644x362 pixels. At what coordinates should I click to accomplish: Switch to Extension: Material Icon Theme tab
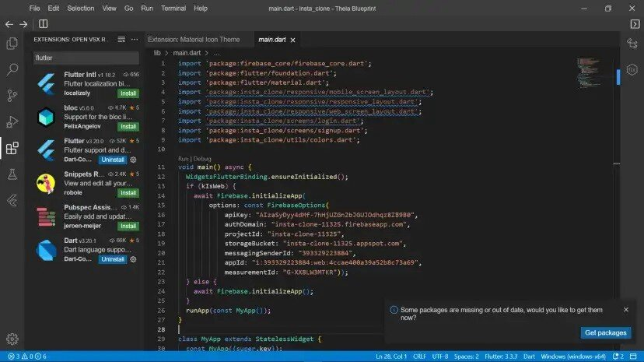point(194,39)
